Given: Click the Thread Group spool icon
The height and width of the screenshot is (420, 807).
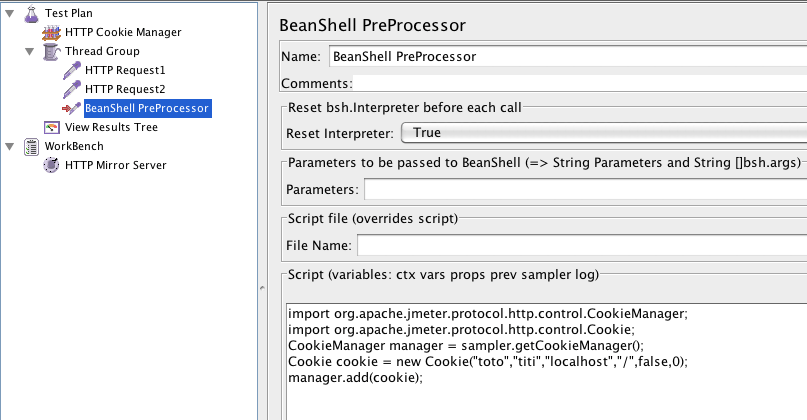Looking at the screenshot, I should pyautogui.click(x=50, y=51).
